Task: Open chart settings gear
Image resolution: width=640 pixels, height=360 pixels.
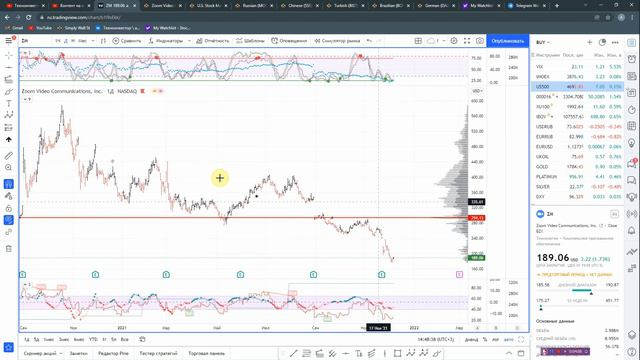Action: pos(454,41)
